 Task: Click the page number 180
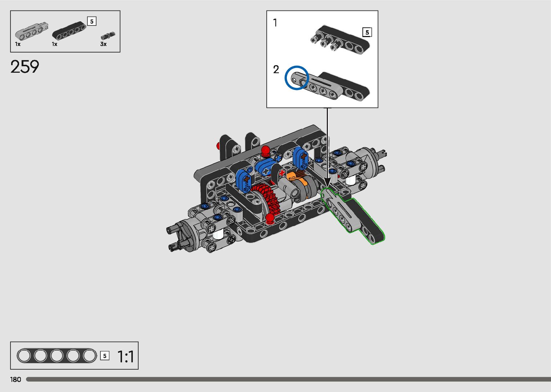15,379
